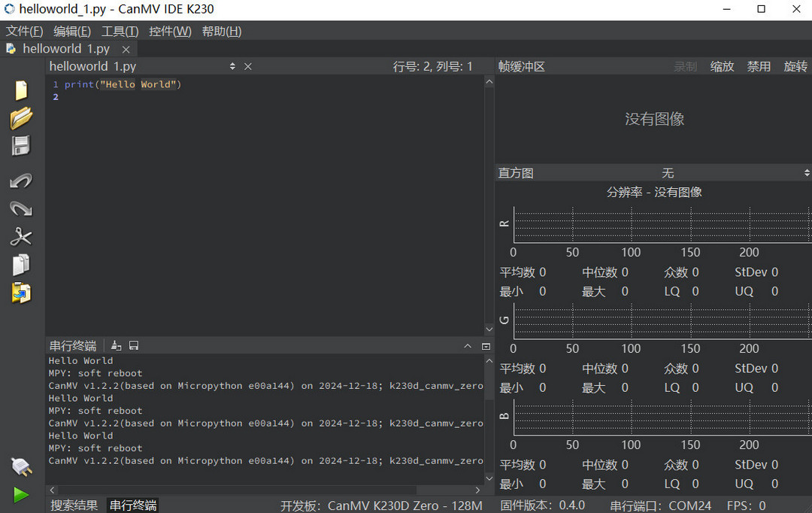Click terminal scroll down arrow
812x513 pixels.
tap(489, 478)
